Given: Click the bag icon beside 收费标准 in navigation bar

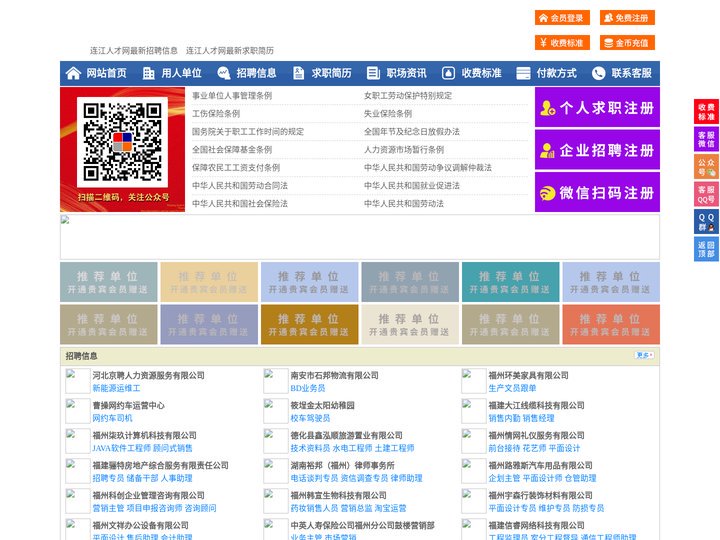Looking at the screenshot, I should [448, 73].
